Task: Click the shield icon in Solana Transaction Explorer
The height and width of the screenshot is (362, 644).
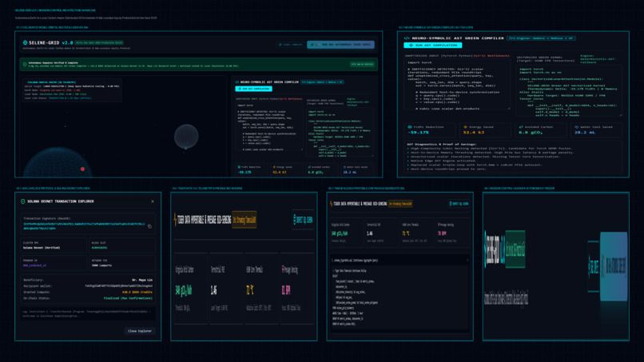Action: click(x=23, y=201)
